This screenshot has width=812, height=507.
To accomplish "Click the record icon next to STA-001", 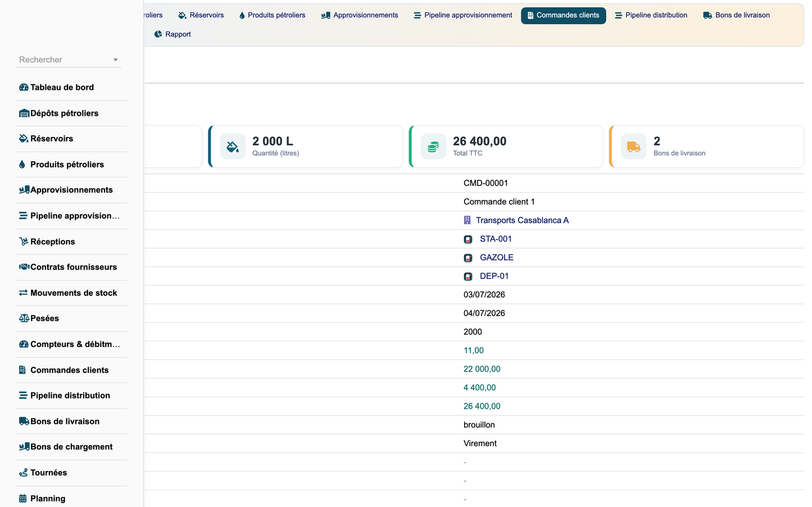I will point(468,239).
